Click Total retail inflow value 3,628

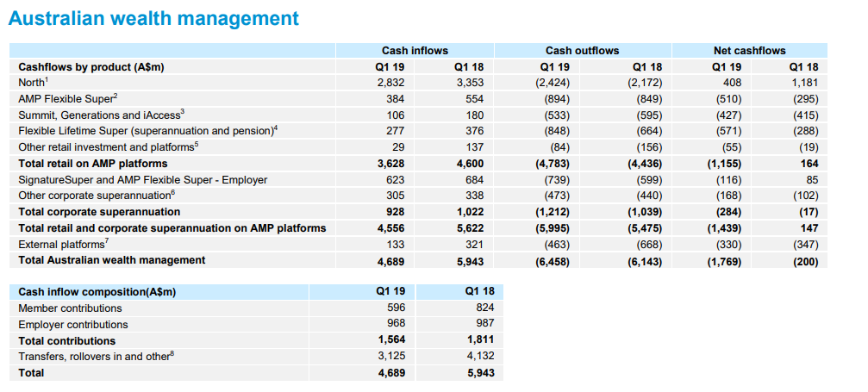[x=390, y=164]
